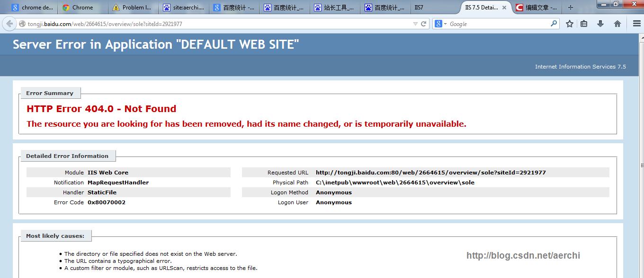Click the 'StaticFile' handler value
644x278 pixels.
[102, 192]
